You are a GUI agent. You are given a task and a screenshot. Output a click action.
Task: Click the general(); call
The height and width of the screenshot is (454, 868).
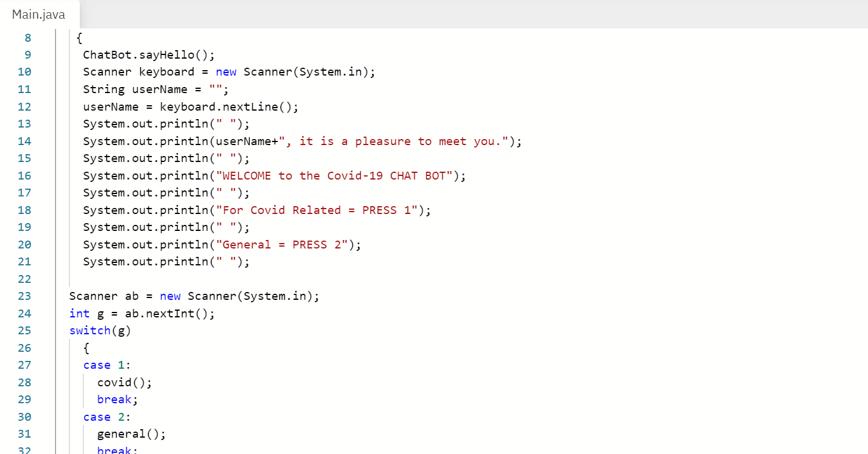pos(131,434)
